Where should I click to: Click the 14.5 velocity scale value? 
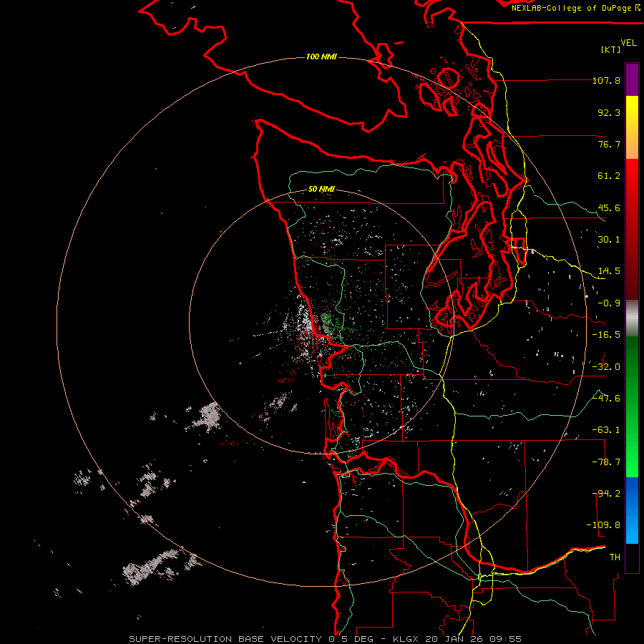point(609,271)
